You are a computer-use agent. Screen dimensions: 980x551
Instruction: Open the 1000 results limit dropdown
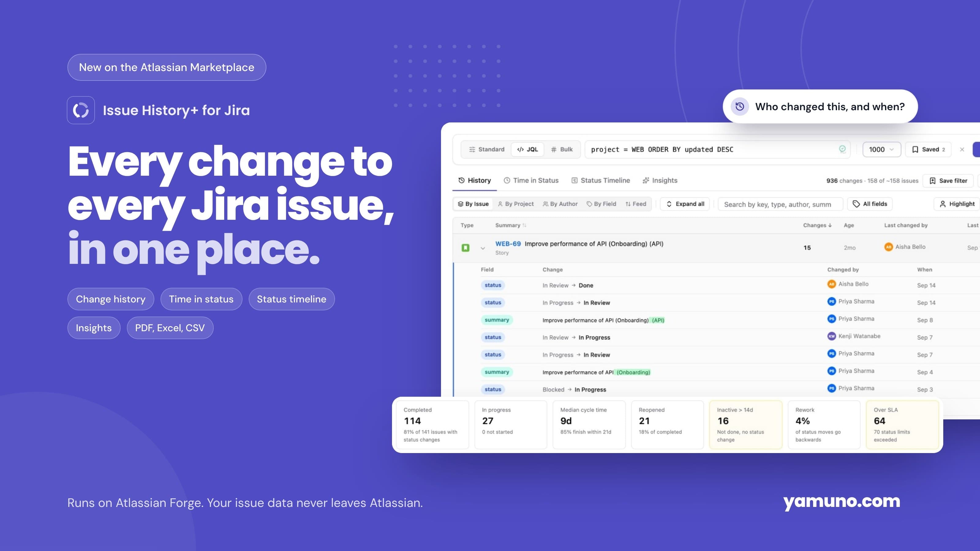(881, 149)
